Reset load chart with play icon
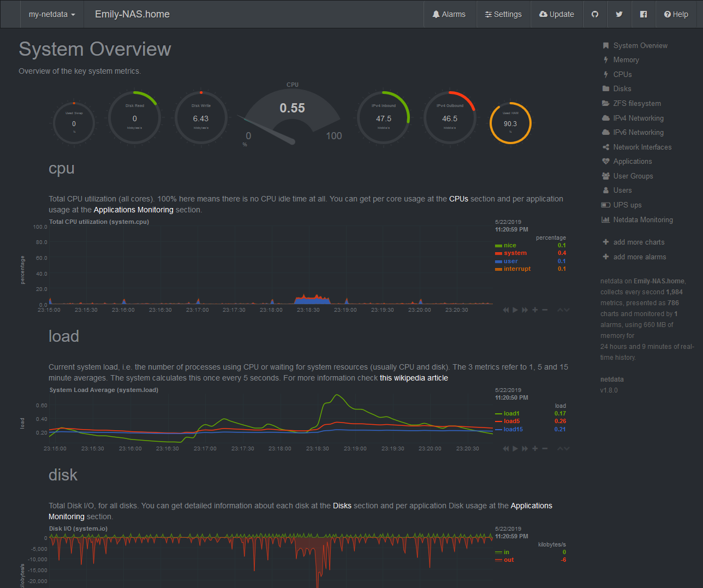The image size is (703, 588). pyautogui.click(x=515, y=449)
